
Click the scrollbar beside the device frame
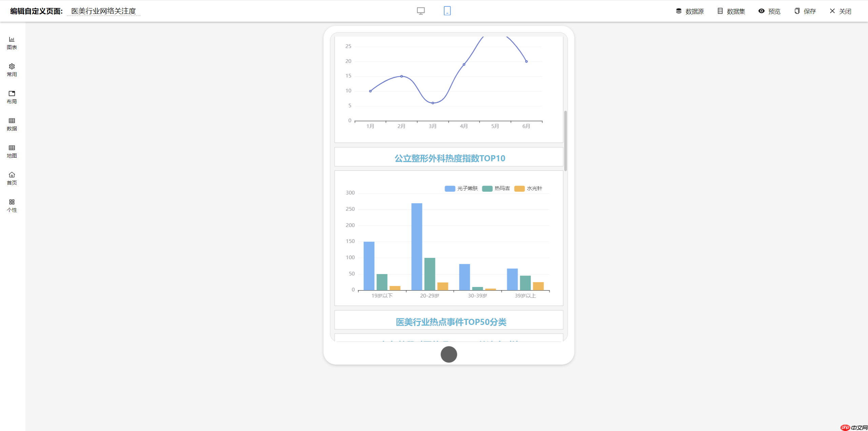(566, 139)
